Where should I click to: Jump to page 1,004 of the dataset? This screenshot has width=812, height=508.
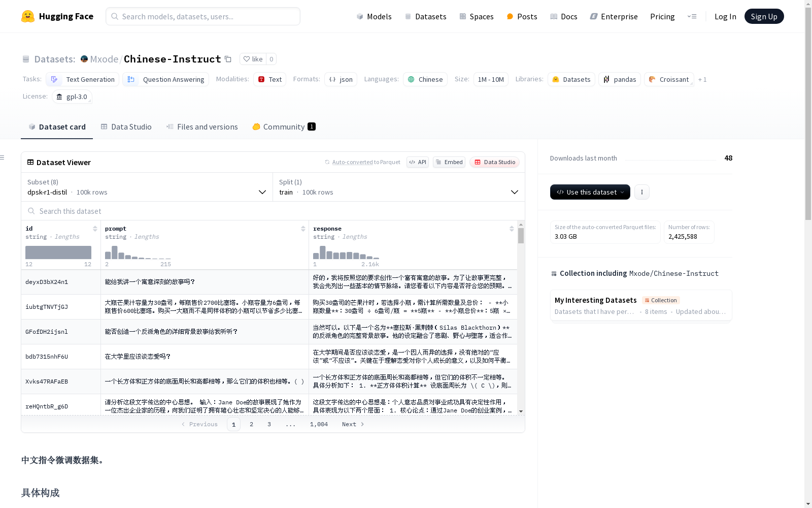click(x=319, y=424)
